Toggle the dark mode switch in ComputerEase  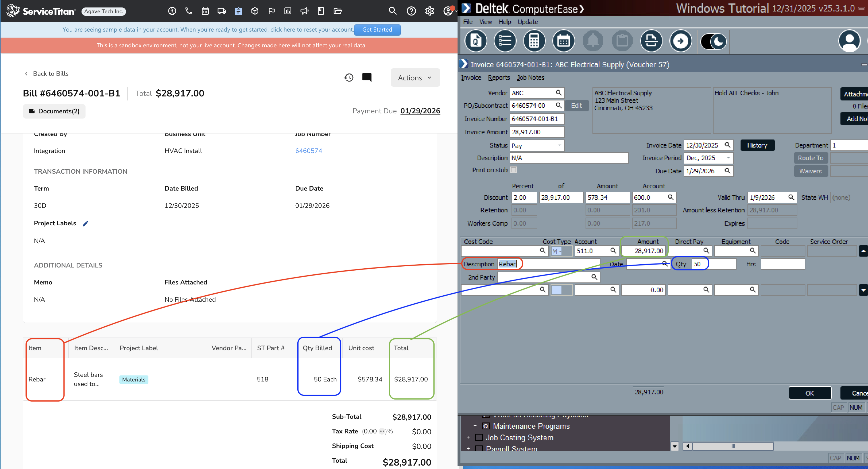click(x=713, y=41)
